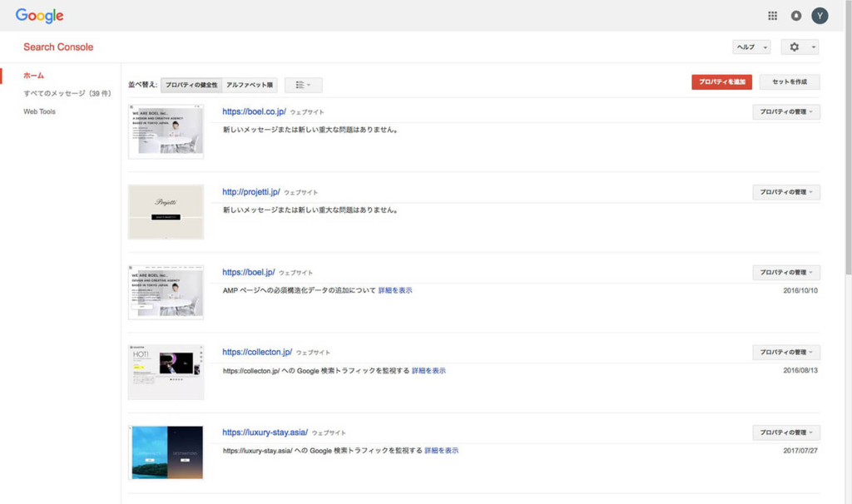Sort by アルファベット順
The height and width of the screenshot is (504, 852).
click(x=250, y=85)
